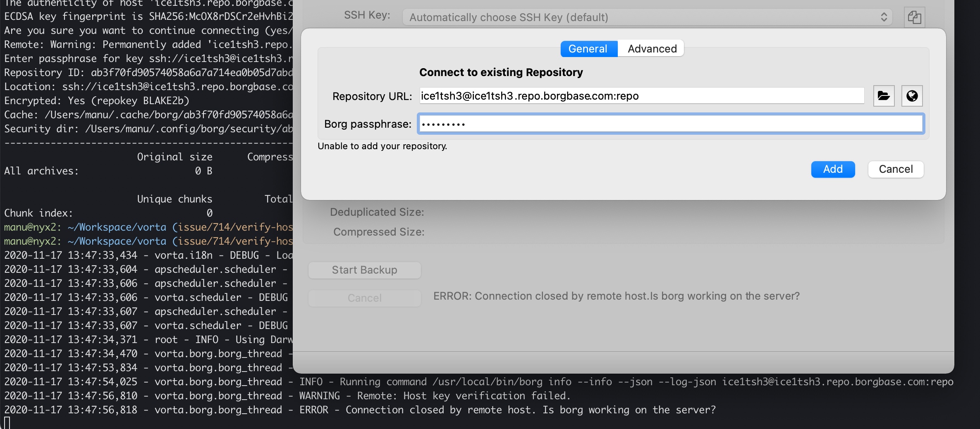
Task: Click the 'Chunk index:' line in the terminal
Action: coord(108,213)
